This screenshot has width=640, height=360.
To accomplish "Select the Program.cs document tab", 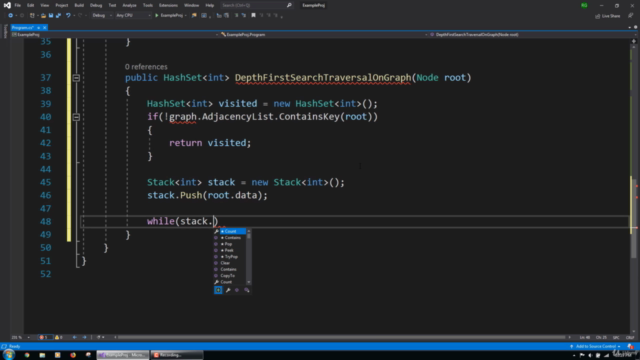I will coord(22,27).
